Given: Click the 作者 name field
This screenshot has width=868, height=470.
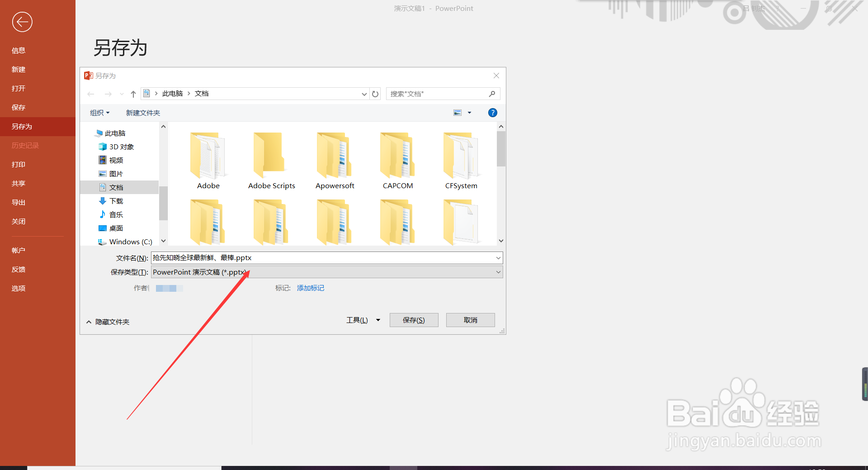Looking at the screenshot, I should [169, 288].
